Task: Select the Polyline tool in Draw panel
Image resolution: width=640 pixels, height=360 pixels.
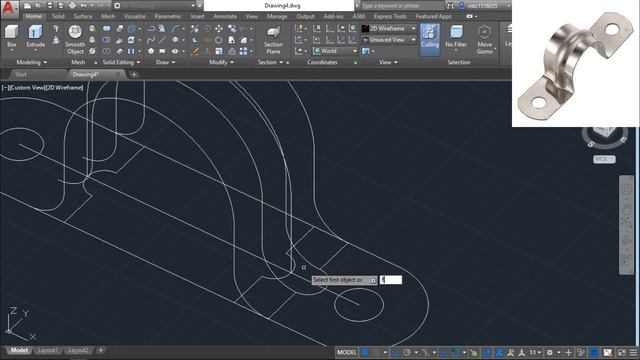Action: [151, 29]
